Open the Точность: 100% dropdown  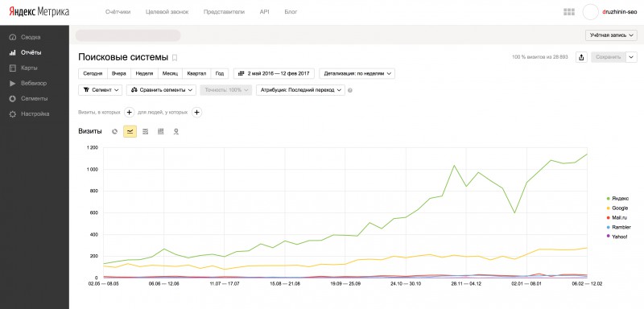pyautogui.click(x=226, y=90)
